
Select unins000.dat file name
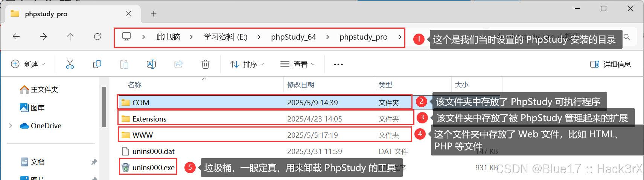click(x=154, y=151)
